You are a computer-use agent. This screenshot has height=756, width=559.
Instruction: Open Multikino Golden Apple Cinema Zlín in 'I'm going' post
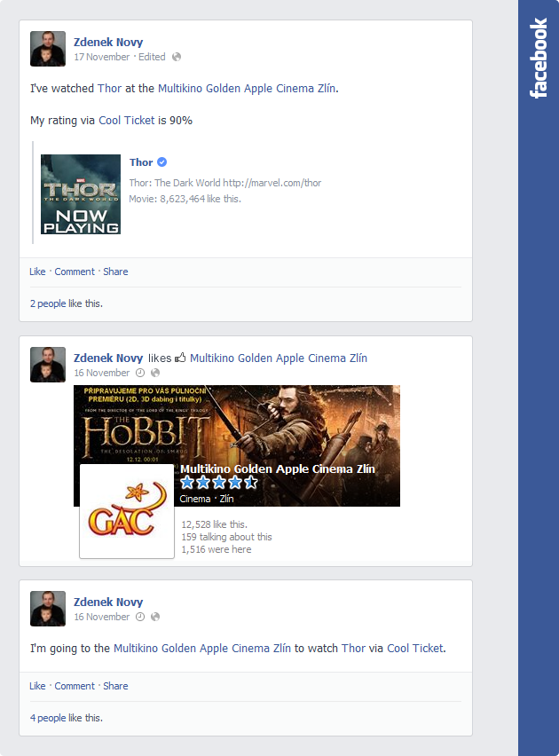(x=202, y=648)
